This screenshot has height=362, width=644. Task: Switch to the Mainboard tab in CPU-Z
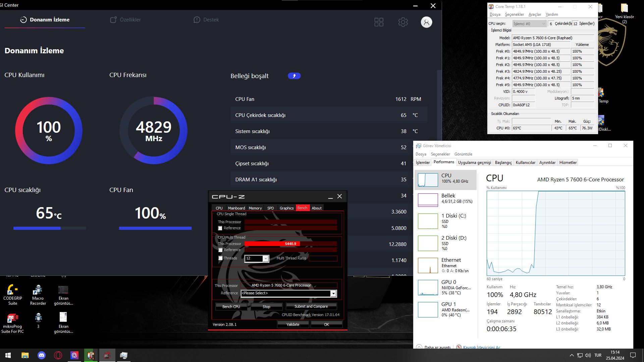click(236, 208)
